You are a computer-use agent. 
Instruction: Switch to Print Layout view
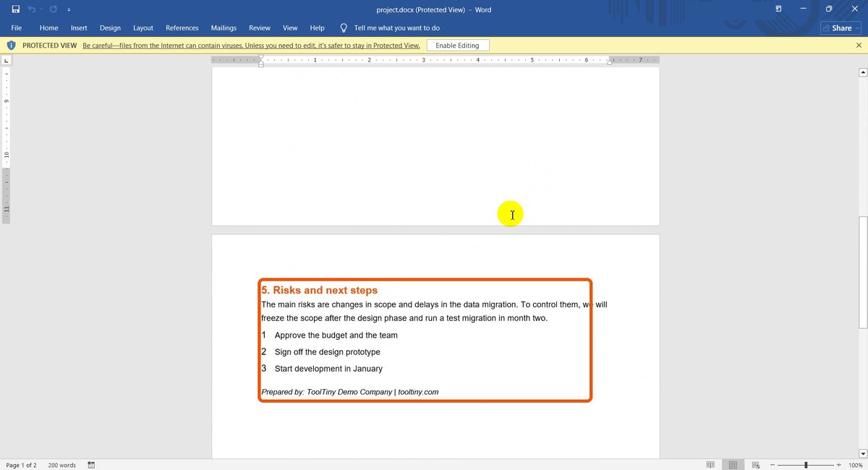click(x=733, y=465)
